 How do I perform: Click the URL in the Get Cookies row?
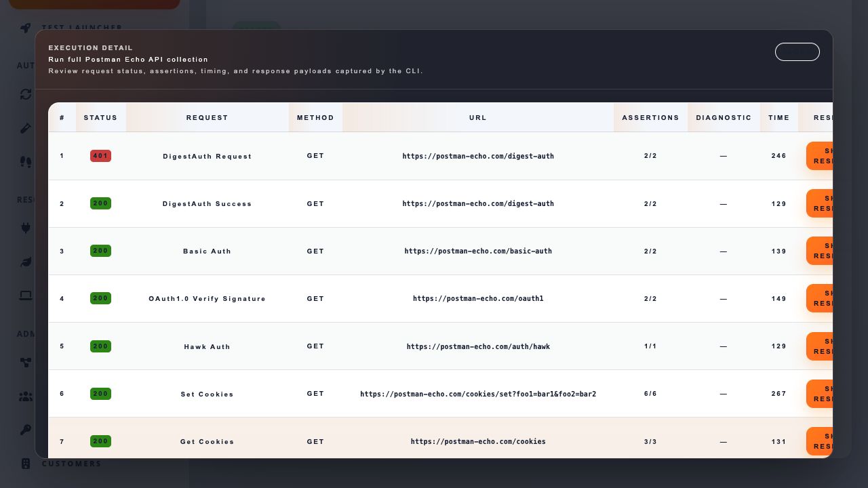click(478, 441)
